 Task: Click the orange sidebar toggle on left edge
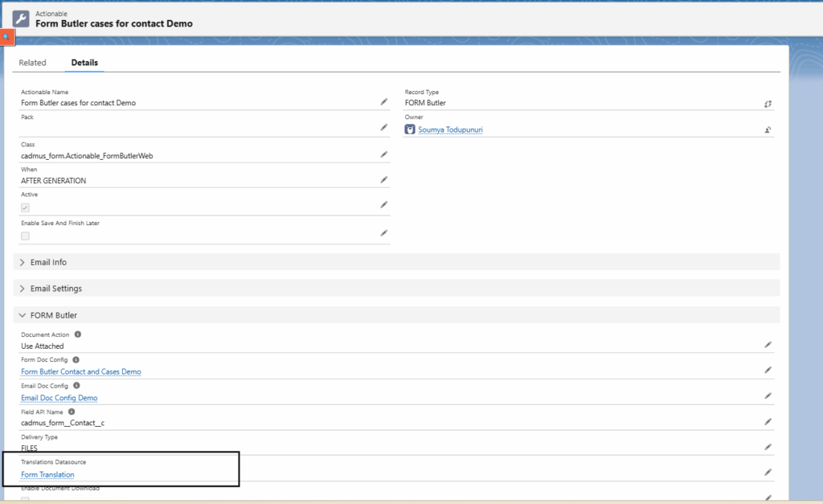coord(7,36)
